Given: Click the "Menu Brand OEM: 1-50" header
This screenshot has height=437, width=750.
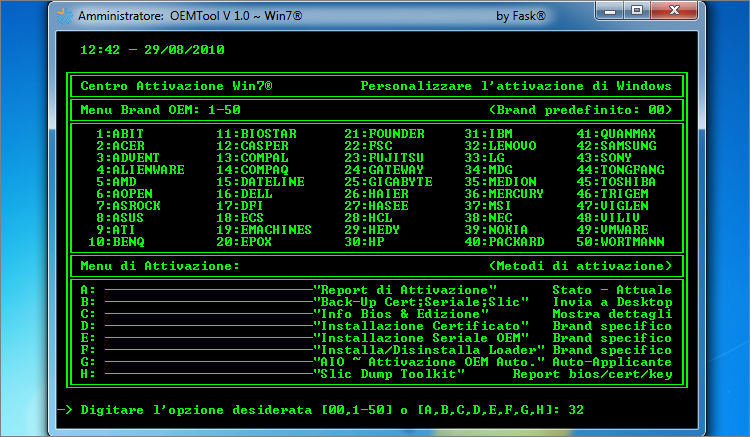Looking at the screenshot, I should (x=160, y=110).
